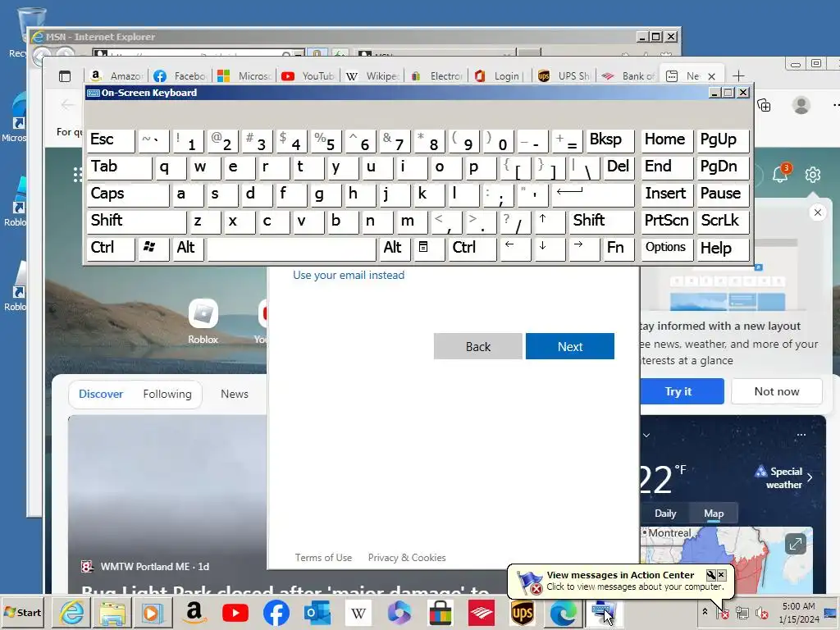Open Microsoft Edge from the taskbar
The image size is (840, 630).
564,613
